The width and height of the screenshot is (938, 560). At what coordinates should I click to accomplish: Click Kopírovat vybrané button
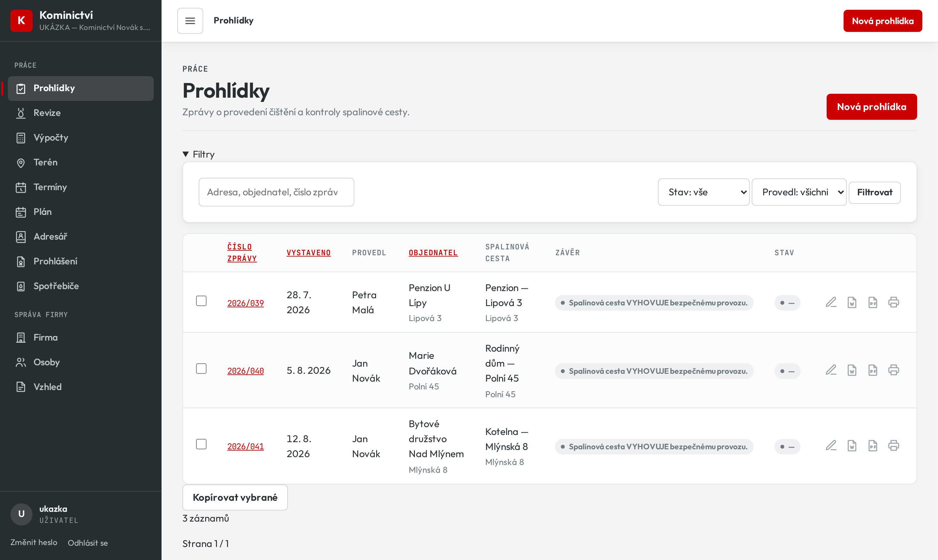[x=235, y=497]
